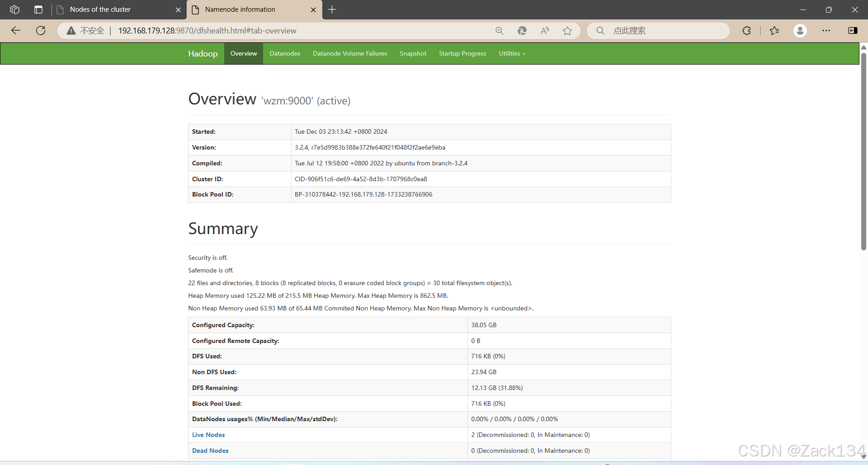Click the Configured Remote Capacity 0 B value
This screenshot has height=465, width=868.
[x=476, y=341]
